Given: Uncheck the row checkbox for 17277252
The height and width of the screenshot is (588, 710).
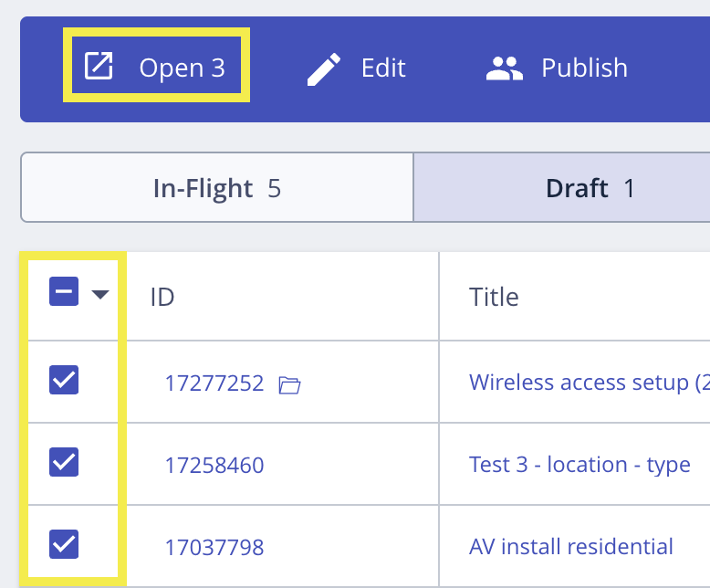Looking at the screenshot, I should tap(64, 381).
